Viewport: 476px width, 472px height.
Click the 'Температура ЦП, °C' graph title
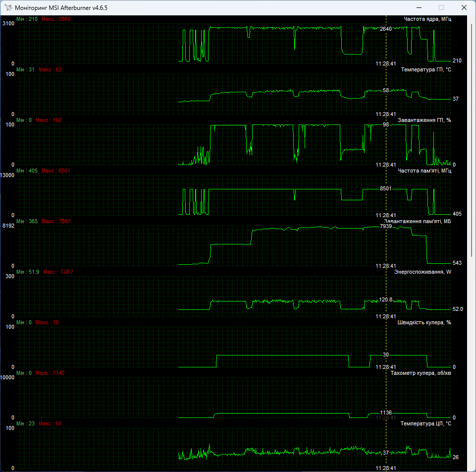(425, 424)
